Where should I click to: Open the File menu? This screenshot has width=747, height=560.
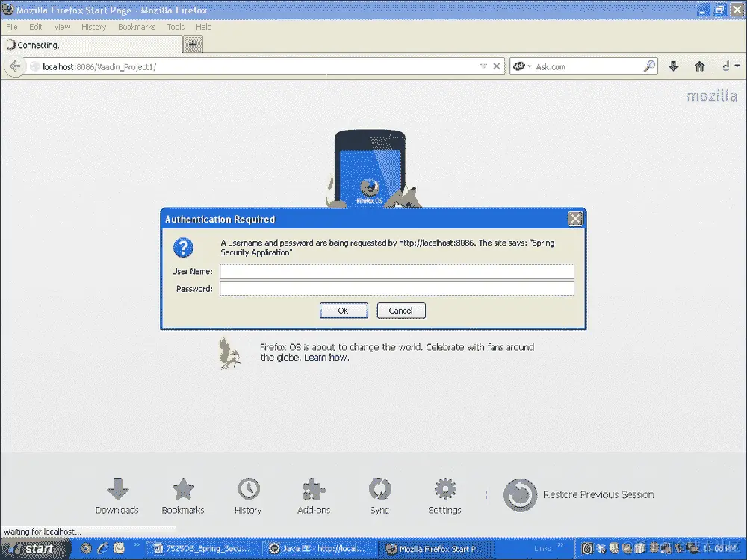point(12,27)
